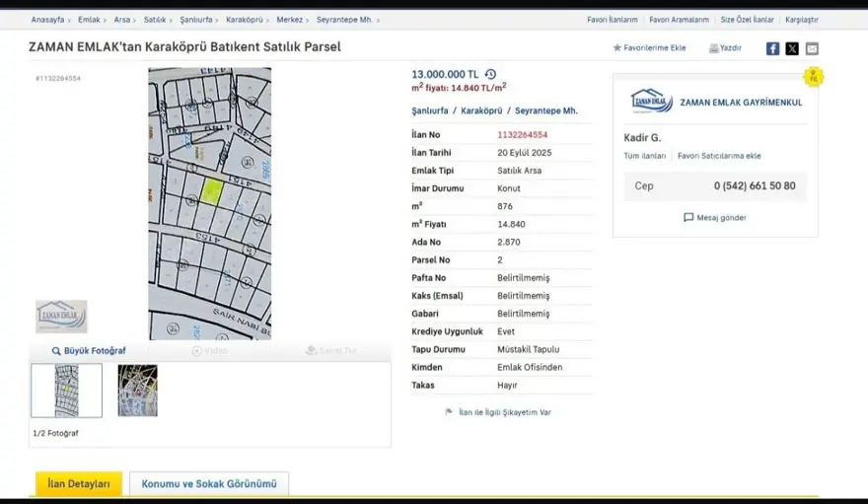The image size is (868, 504).
Task: Open Tüm ilanları for seller
Action: tap(645, 156)
